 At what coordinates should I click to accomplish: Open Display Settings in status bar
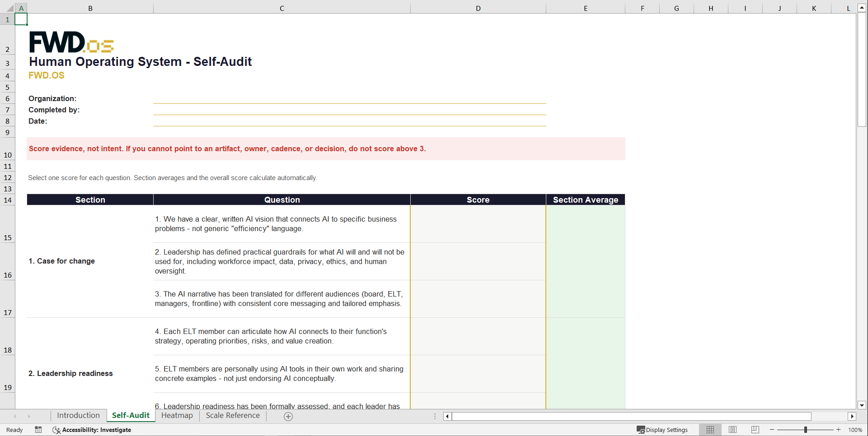pos(662,430)
